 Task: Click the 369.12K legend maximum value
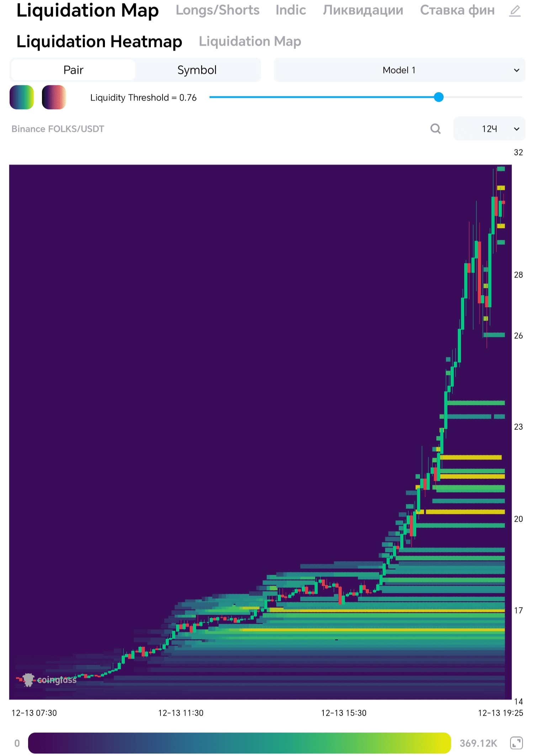pyautogui.click(x=478, y=743)
